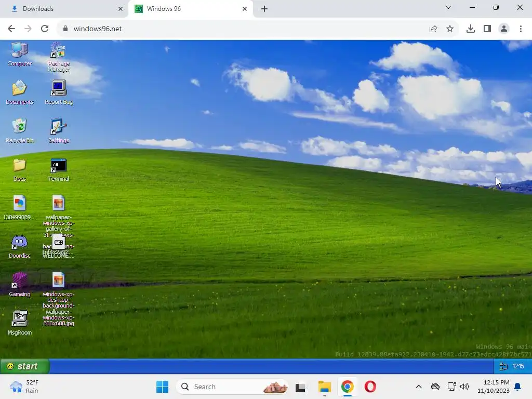Image resolution: width=532 pixels, height=399 pixels.
Task: Switch to the Downloads browser tab
Action: click(64, 9)
